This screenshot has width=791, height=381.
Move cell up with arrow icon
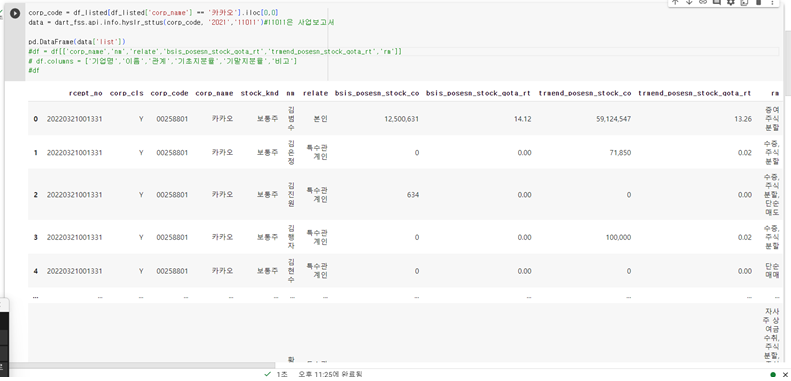point(675,2)
